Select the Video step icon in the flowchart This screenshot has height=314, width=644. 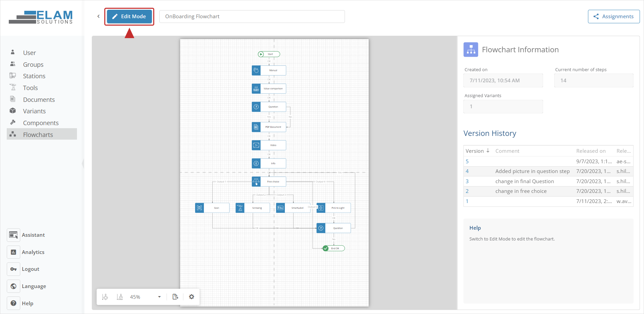click(257, 145)
